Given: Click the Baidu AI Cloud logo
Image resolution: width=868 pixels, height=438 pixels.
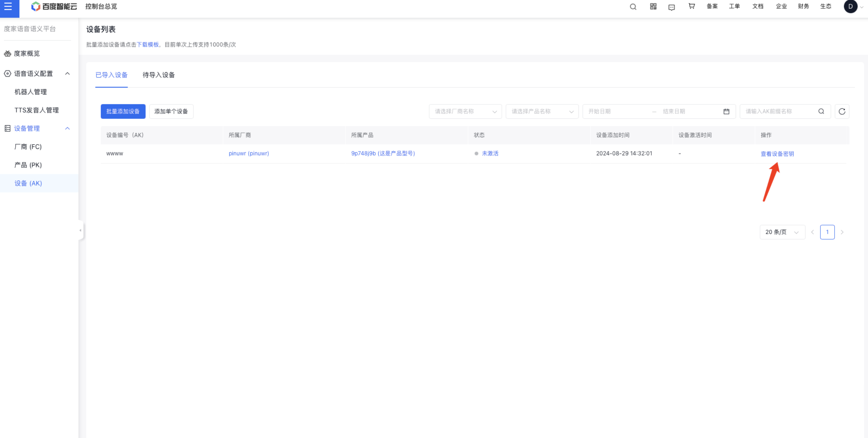Looking at the screenshot, I should (x=54, y=6).
